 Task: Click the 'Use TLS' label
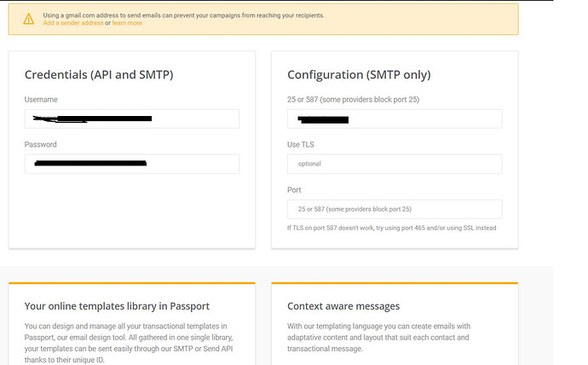click(301, 145)
